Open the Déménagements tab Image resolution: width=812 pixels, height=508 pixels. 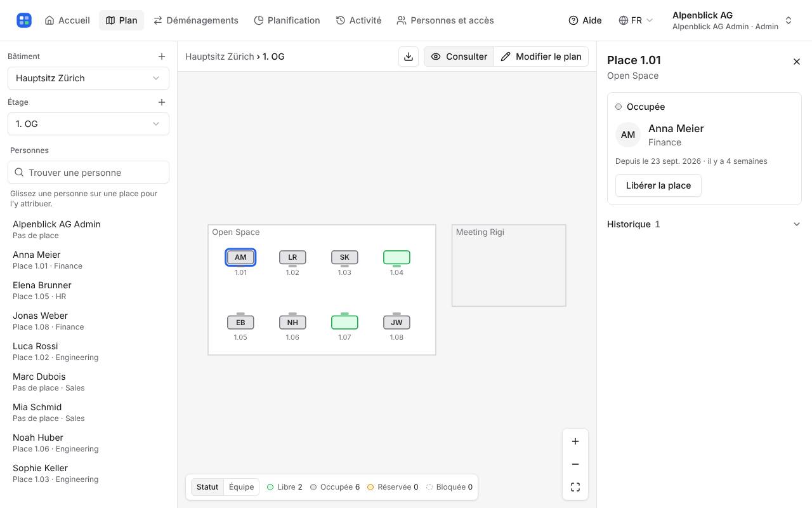click(x=196, y=20)
